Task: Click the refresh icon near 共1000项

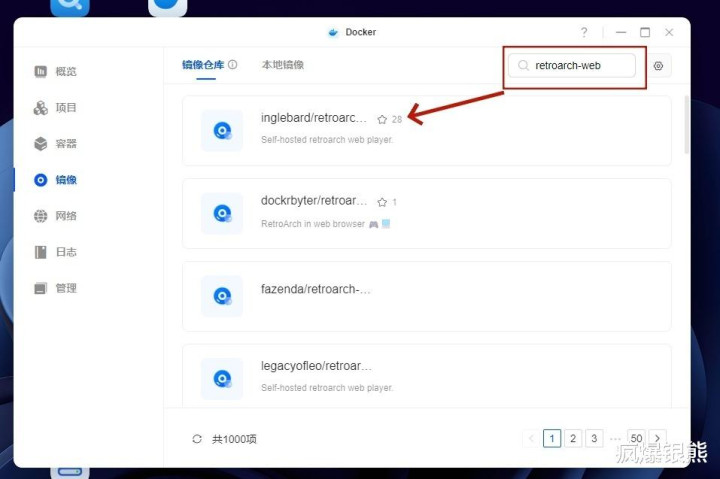Action: point(197,439)
